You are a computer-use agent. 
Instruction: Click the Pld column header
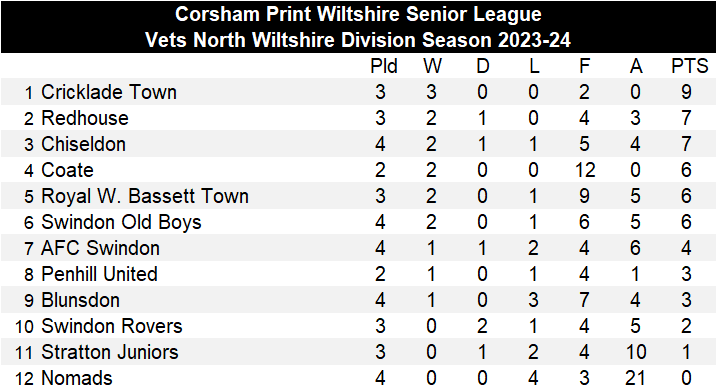[384, 66]
